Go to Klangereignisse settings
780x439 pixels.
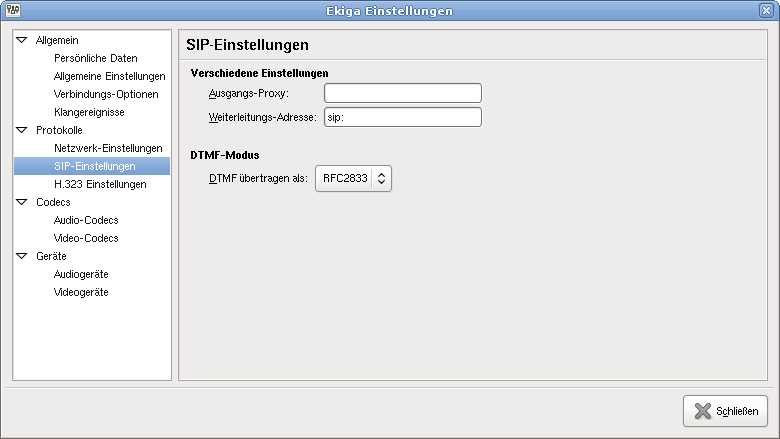tap(89, 112)
